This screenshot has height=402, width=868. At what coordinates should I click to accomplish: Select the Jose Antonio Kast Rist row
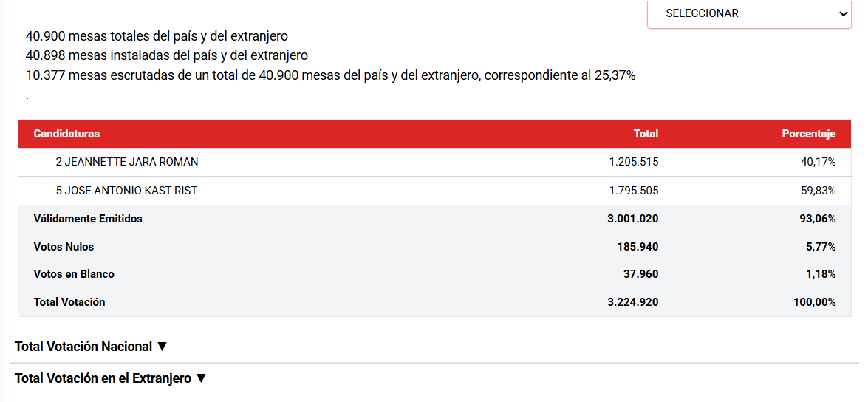click(x=126, y=191)
